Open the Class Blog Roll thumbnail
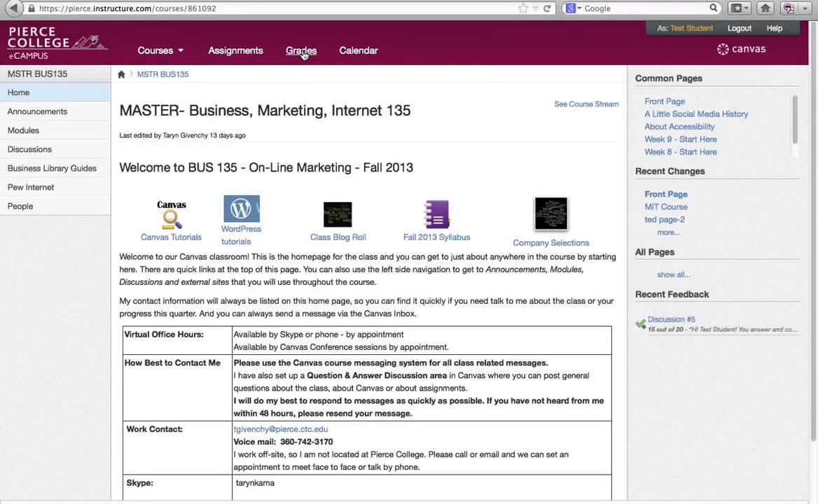 tap(338, 214)
